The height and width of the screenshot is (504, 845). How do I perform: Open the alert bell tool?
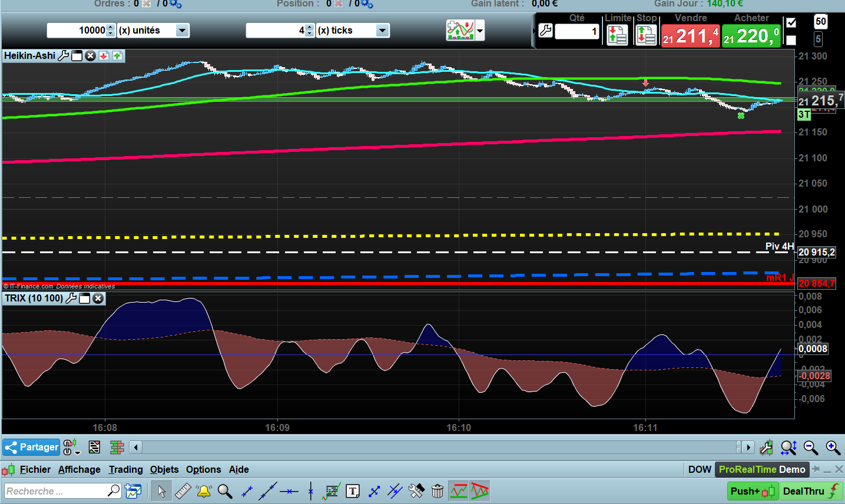point(204,491)
